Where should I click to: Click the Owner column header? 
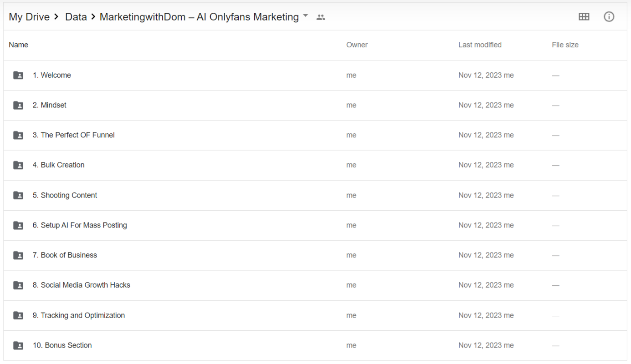pyautogui.click(x=357, y=45)
